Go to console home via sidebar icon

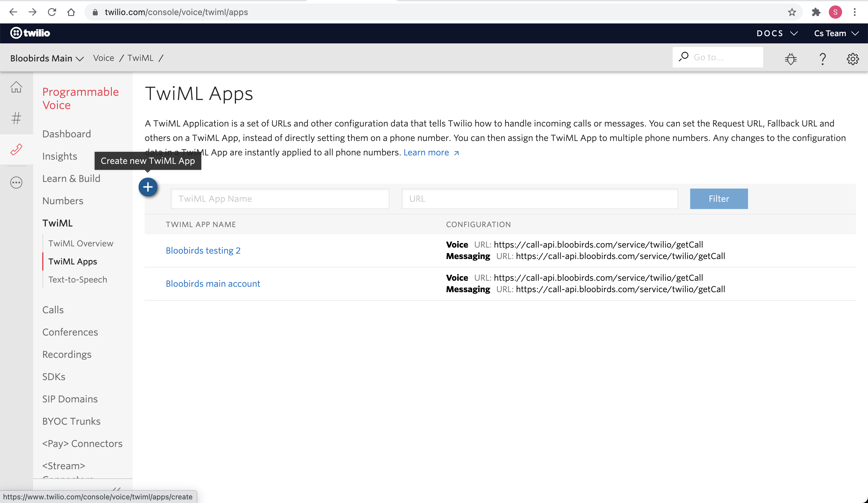[16, 87]
